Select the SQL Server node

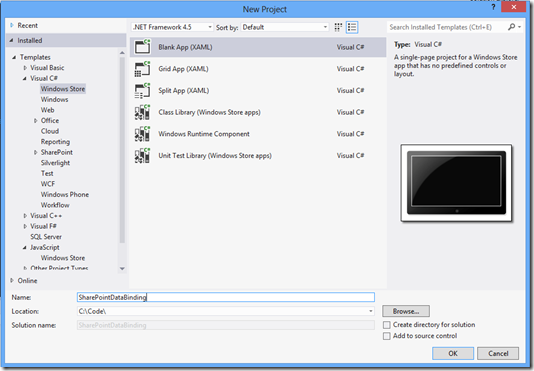pyautogui.click(x=46, y=237)
